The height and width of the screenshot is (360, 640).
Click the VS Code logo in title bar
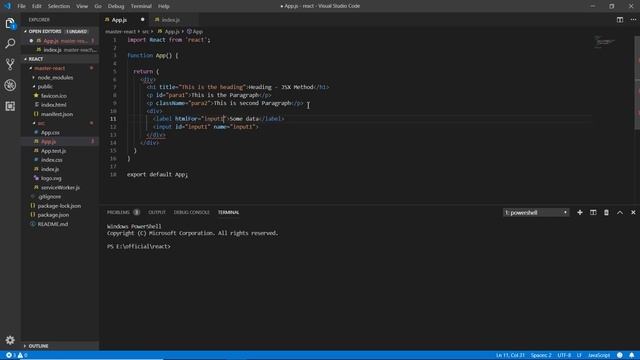7,6
